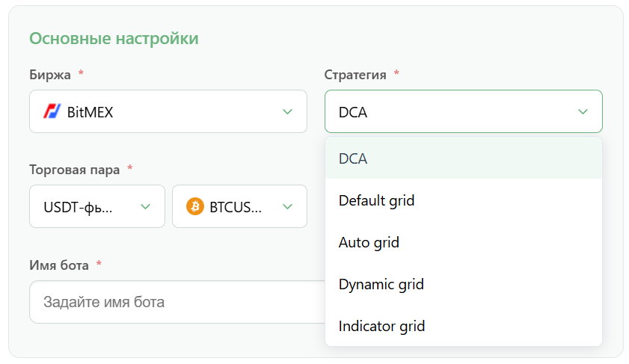
Task: Open the BTCUS... trading pair dropdown
Action: [x=239, y=206]
